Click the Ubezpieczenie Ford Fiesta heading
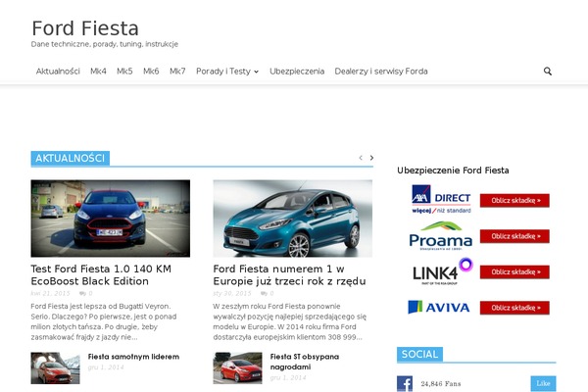 [453, 171]
